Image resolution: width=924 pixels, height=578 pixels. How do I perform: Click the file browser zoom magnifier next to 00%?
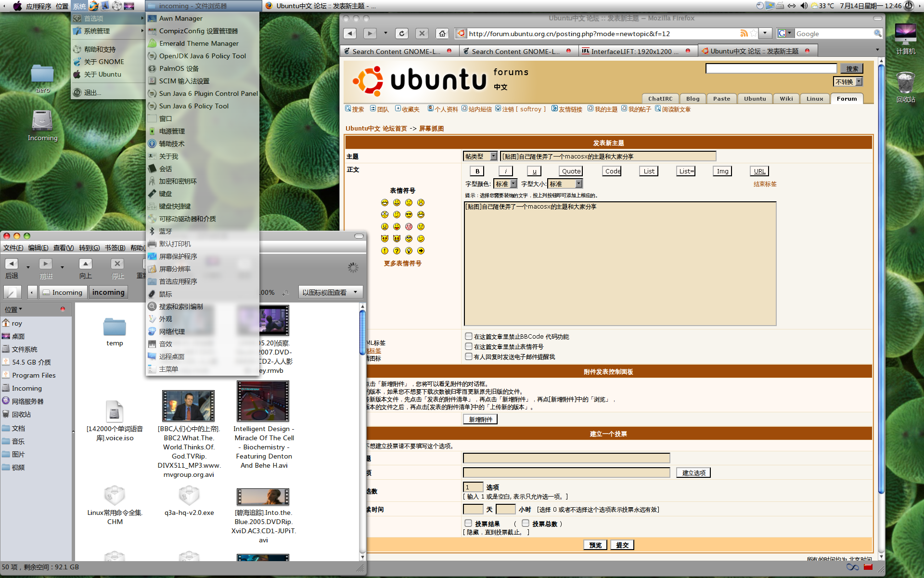pyautogui.click(x=285, y=292)
